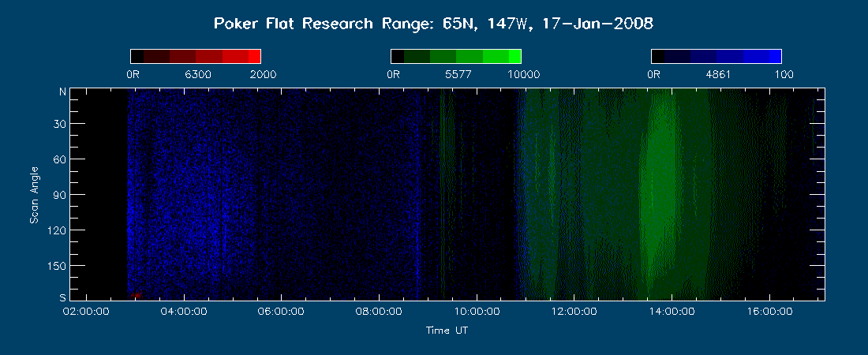Click the '10:00:00' time tick label

coord(477,312)
